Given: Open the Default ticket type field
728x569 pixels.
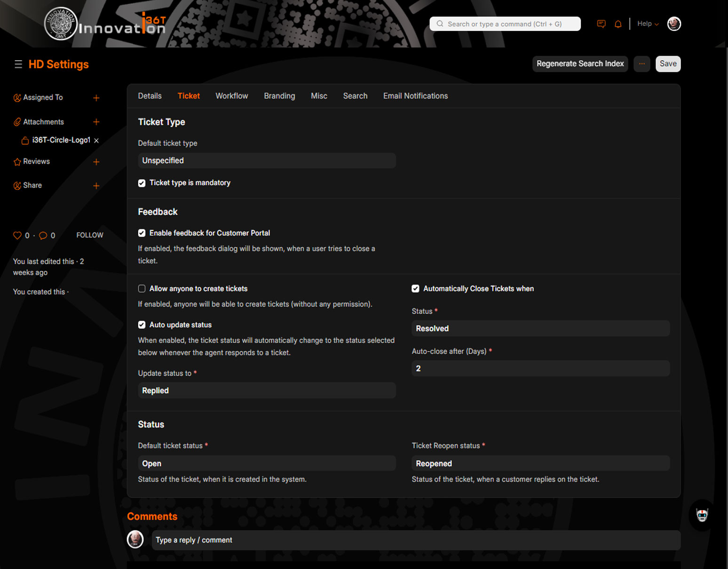Looking at the screenshot, I should tap(267, 161).
